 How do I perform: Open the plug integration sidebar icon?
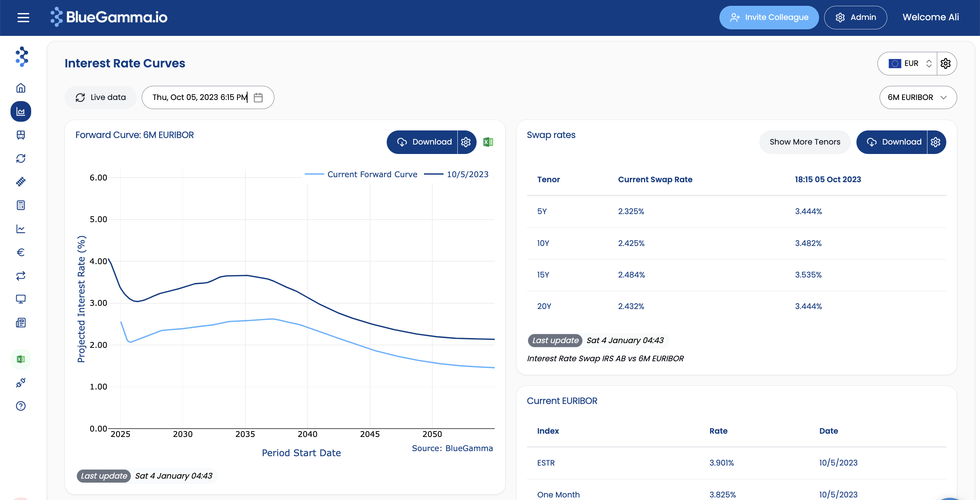click(21, 383)
